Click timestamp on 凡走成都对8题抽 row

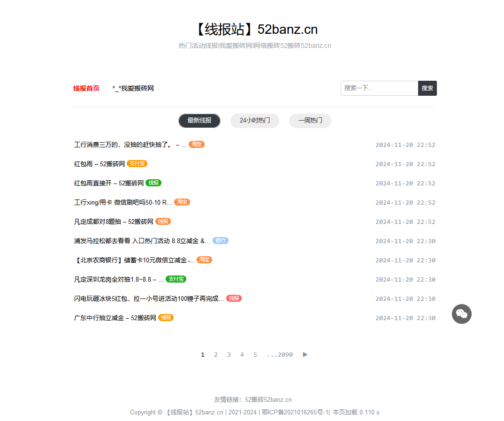click(405, 222)
